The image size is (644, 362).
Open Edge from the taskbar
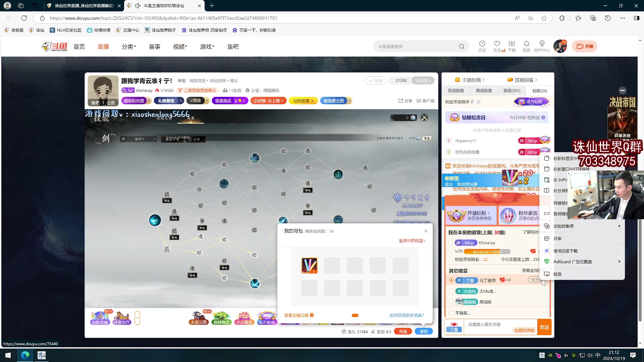[x=25, y=355]
